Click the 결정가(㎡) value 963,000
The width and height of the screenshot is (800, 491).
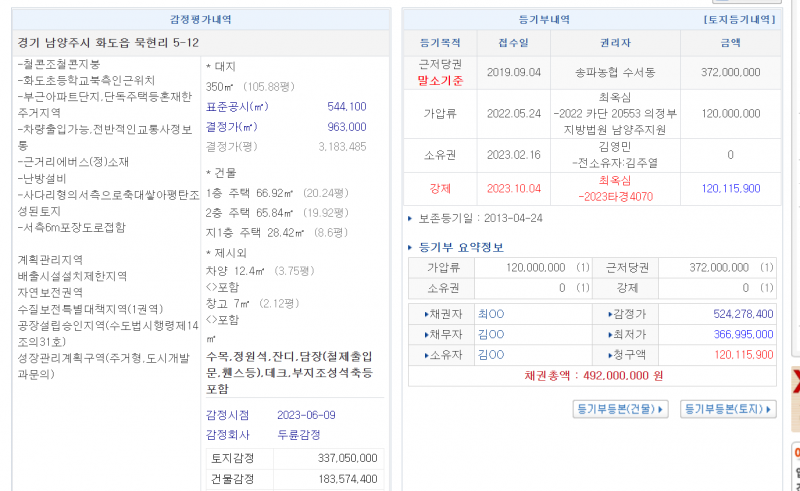tap(347, 127)
